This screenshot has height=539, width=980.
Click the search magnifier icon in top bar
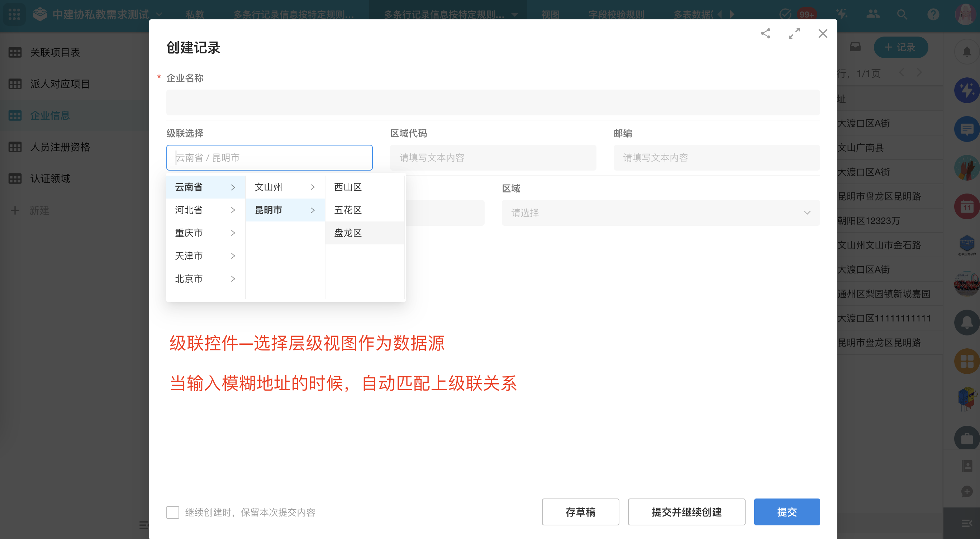[x=902, y=14]
